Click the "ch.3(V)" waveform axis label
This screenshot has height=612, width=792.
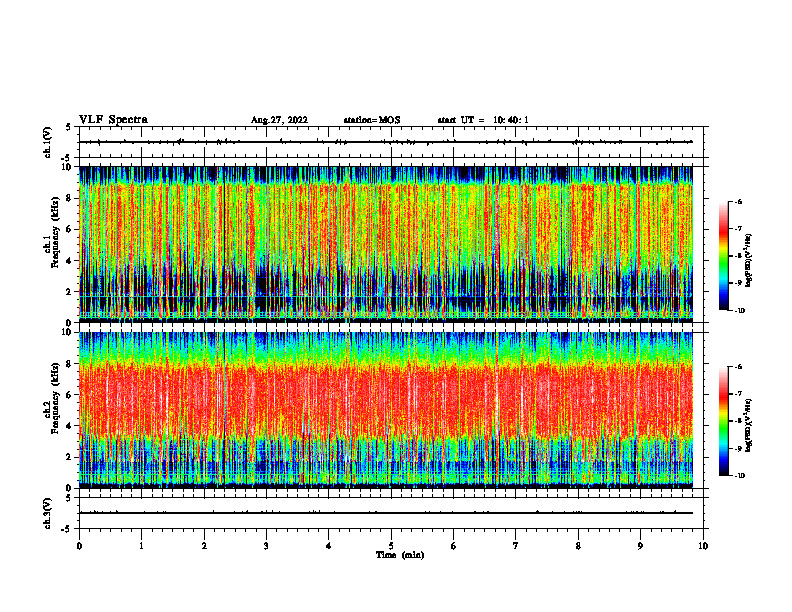[47, 513]
